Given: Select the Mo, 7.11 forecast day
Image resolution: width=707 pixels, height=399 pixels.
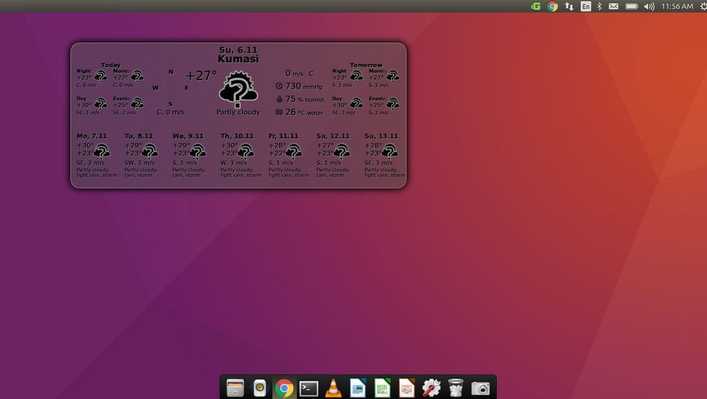Looking at the screenshot, I should (92, 136).
